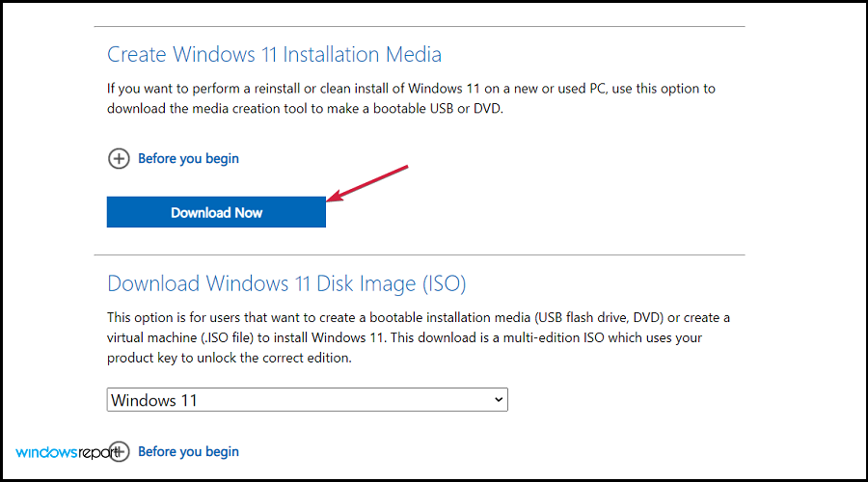Click the plus icon under Disk Image section
This screenshot has width=868, height=482.
(119, 451)
